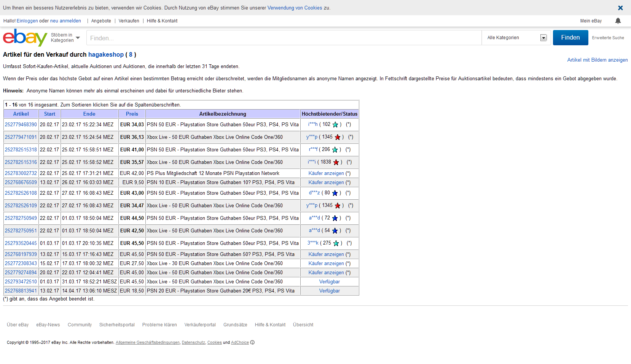Click Verfügbar for PSN 20 EUR item
The width and height of the screenshot is (631, 364).
pos(330,291)
